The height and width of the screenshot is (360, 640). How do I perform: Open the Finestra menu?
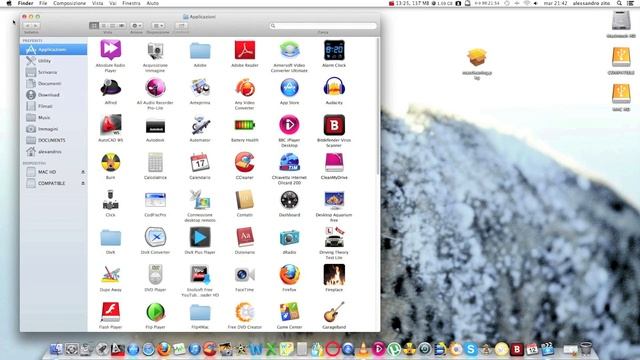coord(131,3)
